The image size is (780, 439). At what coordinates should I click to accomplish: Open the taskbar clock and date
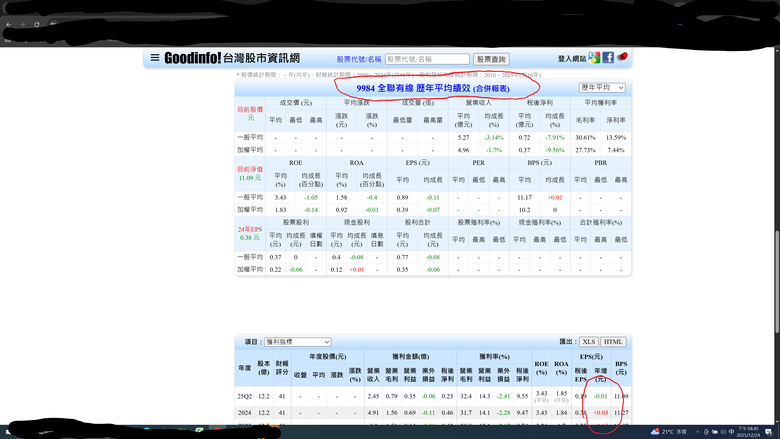point(748,432)
